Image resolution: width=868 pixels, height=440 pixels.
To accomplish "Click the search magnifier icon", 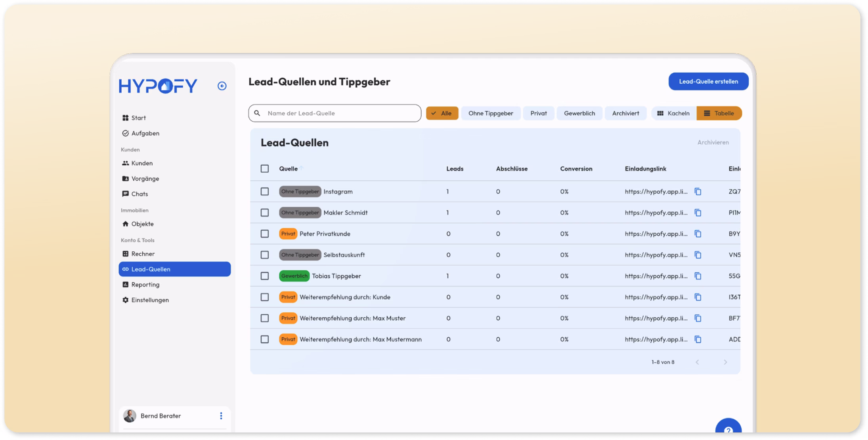I will click(257, 113).
